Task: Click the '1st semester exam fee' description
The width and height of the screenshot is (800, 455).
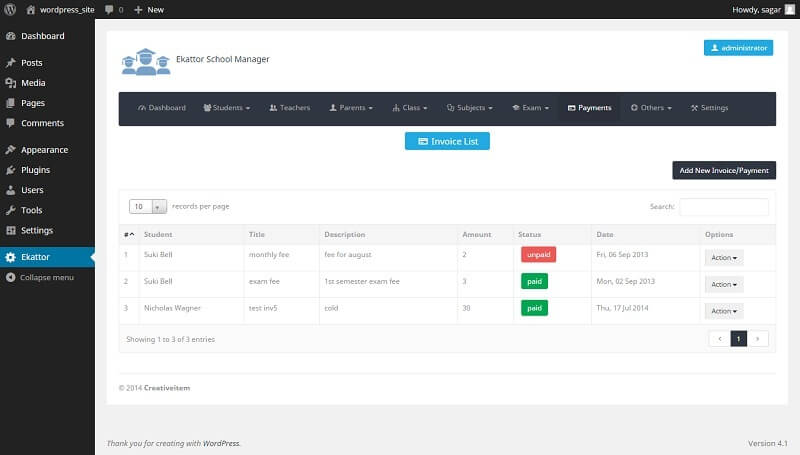Action: [x=362, y=281]
